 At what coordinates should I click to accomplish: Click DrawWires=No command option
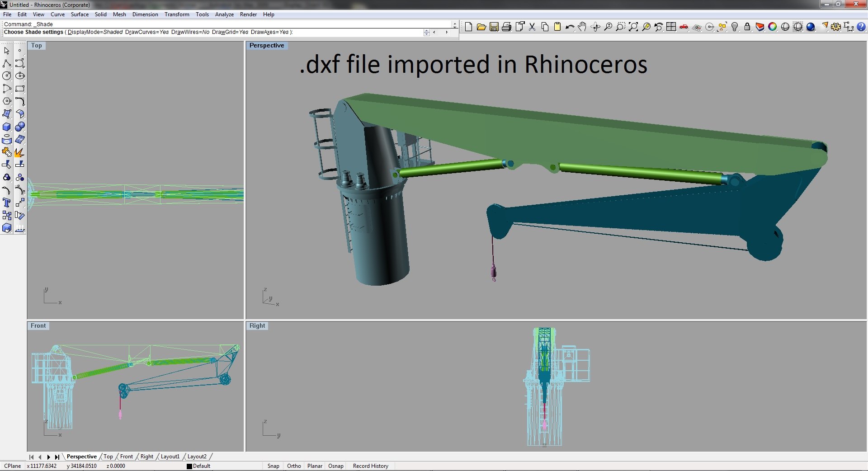[190, 32]
